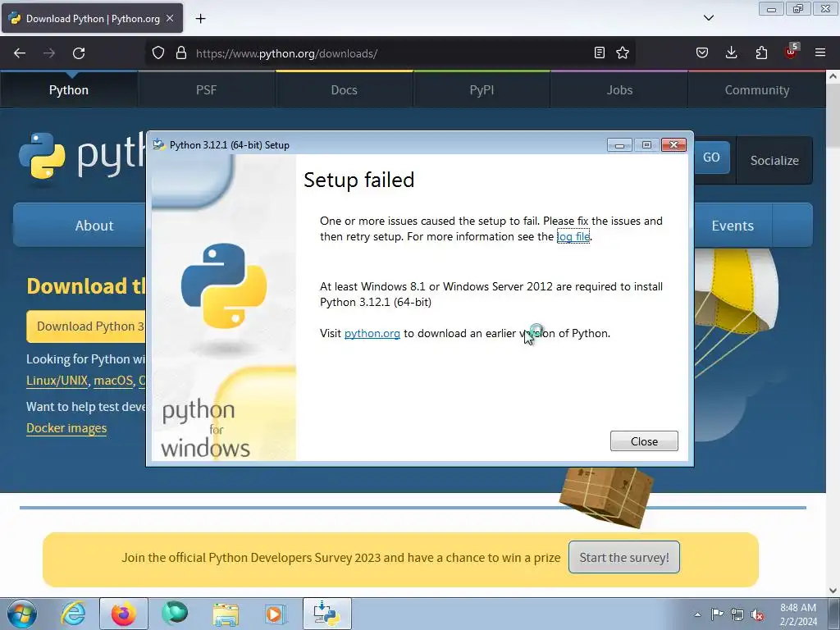Close the Download Python tab
The width and height of the screenshot is (840, 630).
click(x=170, y=18)
